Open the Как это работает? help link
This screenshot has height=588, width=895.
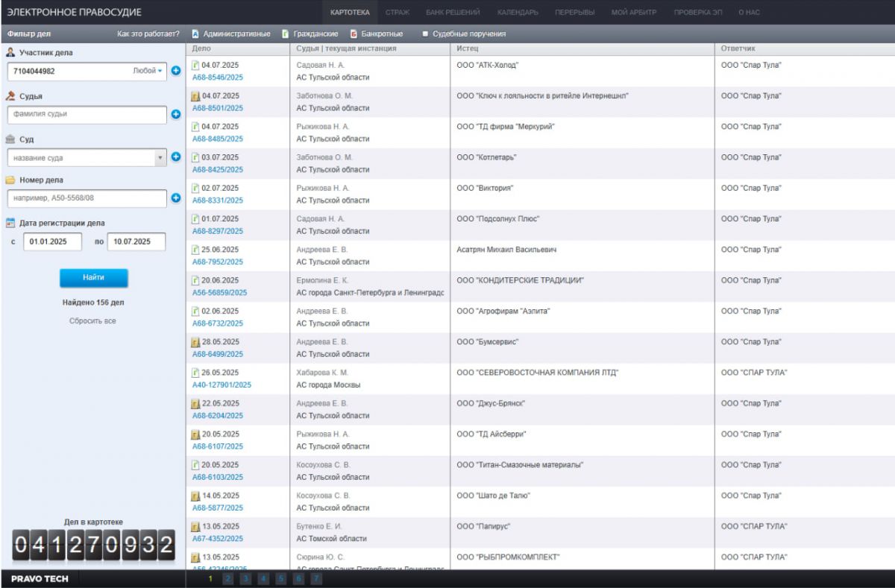[148, 34]
